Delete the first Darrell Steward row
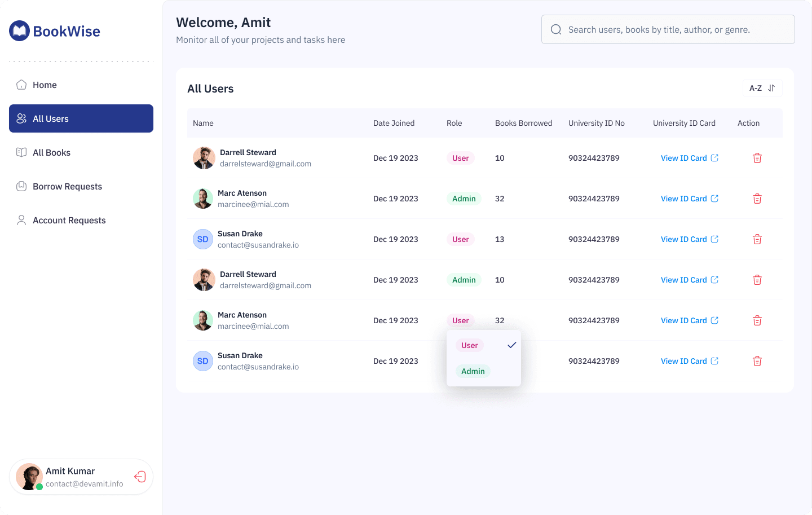 point(757,158)
